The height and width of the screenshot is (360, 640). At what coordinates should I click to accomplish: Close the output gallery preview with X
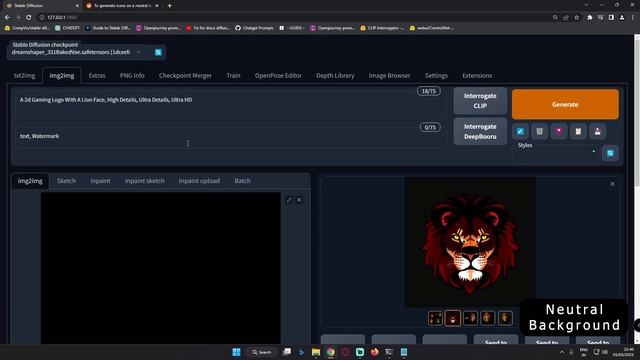[612, 184]
